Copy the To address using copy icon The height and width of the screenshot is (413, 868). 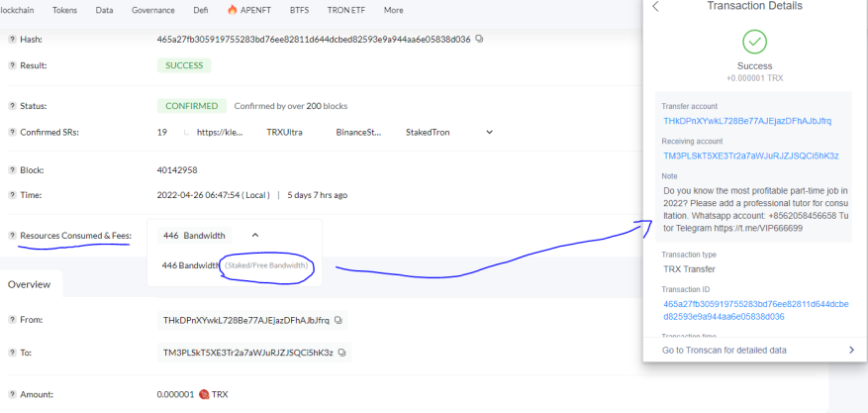pyautogui.click(x=342, y=353)
